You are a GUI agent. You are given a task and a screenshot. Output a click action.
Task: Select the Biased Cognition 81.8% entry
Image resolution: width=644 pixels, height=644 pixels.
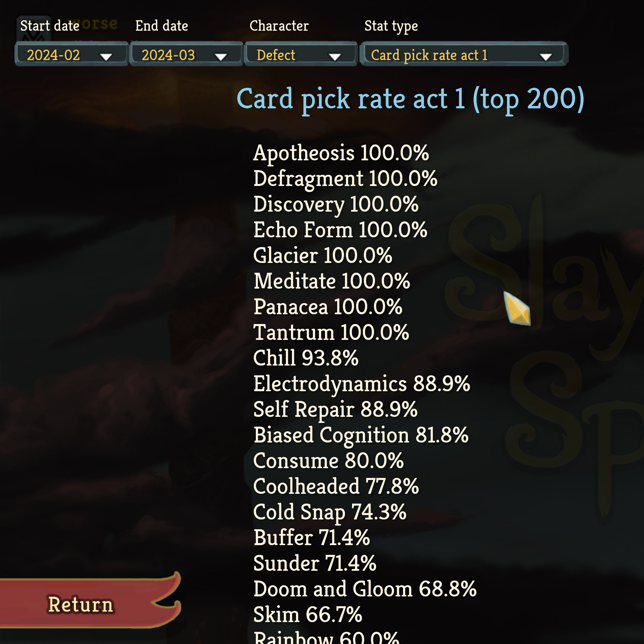coord(361,435)
